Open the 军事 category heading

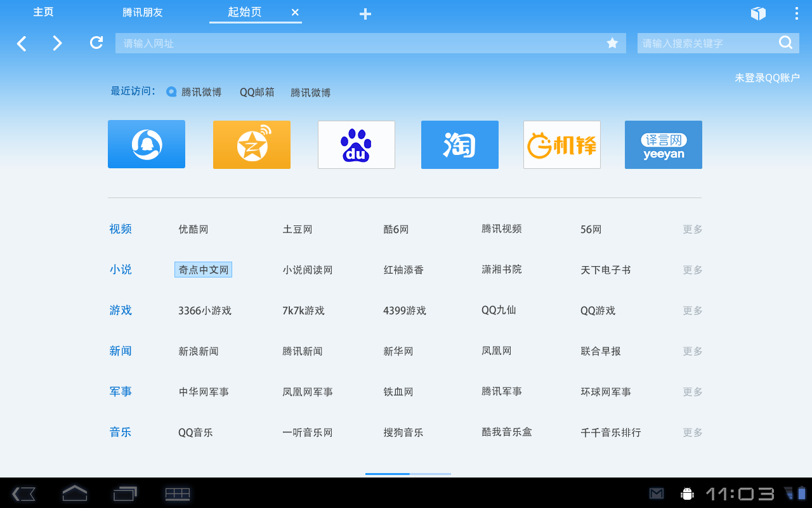point(121,392)
